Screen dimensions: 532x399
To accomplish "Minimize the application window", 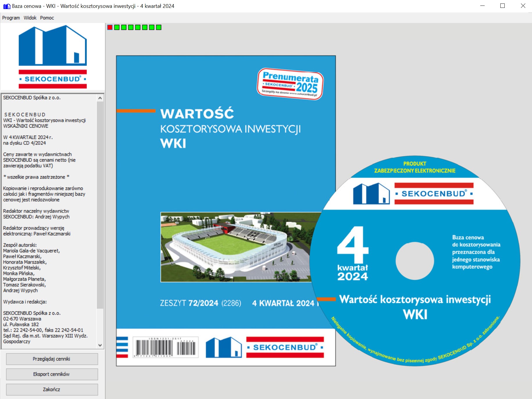I will click(482, 6).
